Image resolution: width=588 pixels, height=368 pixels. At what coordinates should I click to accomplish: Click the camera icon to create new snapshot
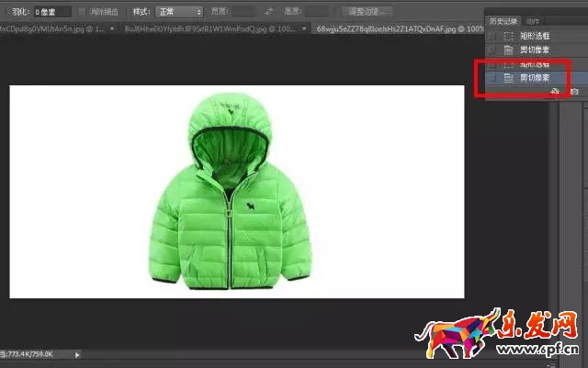(x=574, y=92)
